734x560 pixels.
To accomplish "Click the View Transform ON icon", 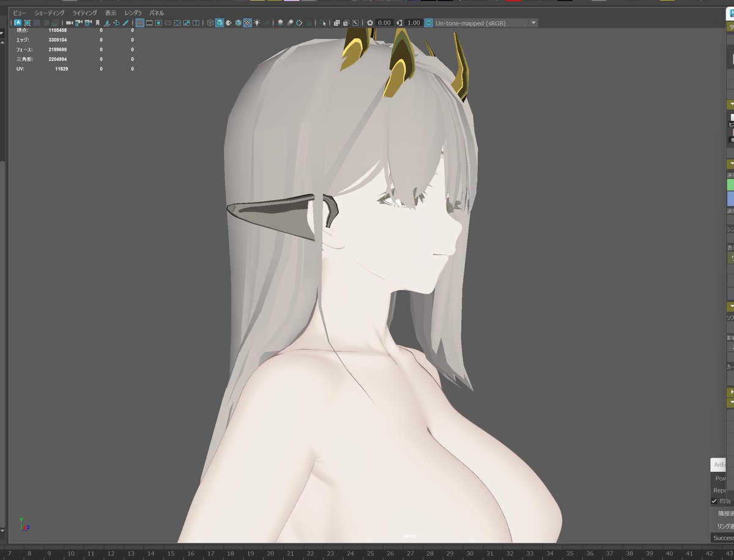I will click(x=429, y=23).
